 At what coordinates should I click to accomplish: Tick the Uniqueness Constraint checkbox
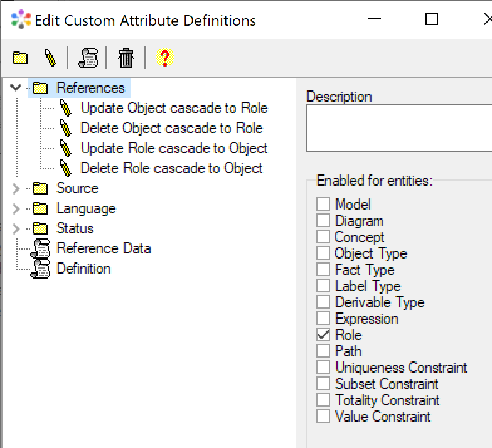[x=323, y=368]
